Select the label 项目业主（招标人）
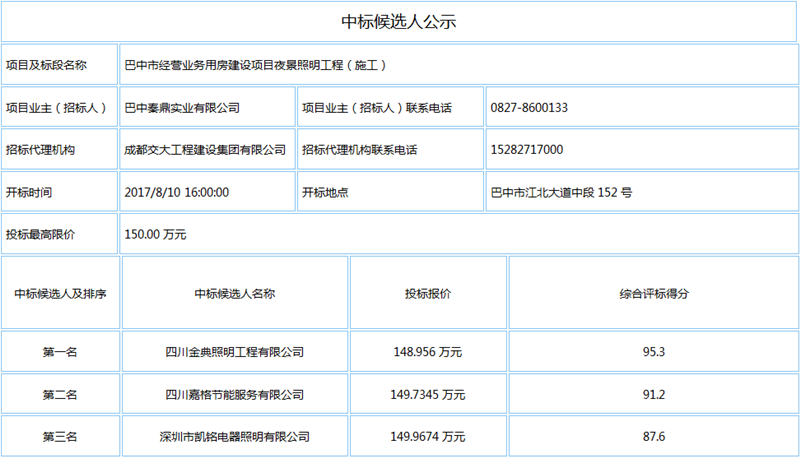This screenshot has width=800, height=458. point(56,108)
